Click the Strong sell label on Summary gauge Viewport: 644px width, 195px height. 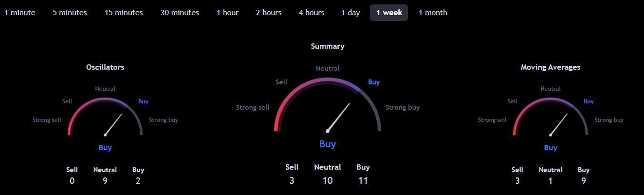[253, 107]
